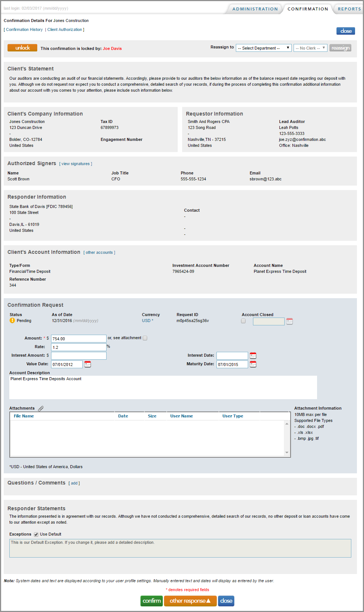Image resolution: width=364 pixels, height=612 pixels.
Task: Uncheck the Use Default exceptions checkbox
Action: 36,534
